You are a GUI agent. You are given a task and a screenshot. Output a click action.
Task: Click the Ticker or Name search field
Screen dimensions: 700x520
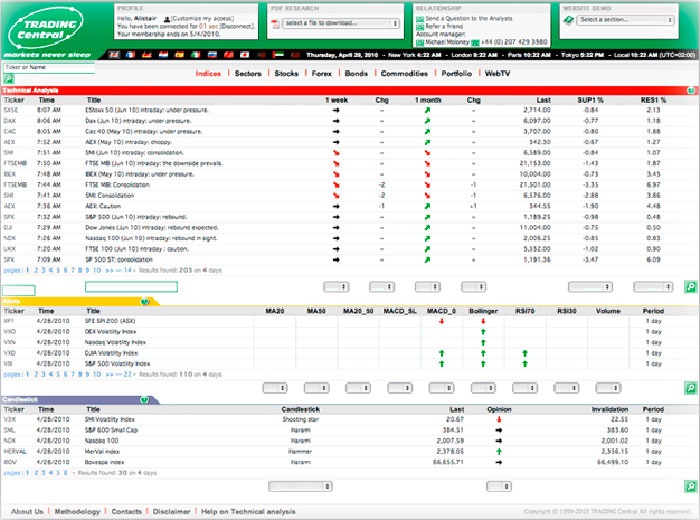click(50, 68)
